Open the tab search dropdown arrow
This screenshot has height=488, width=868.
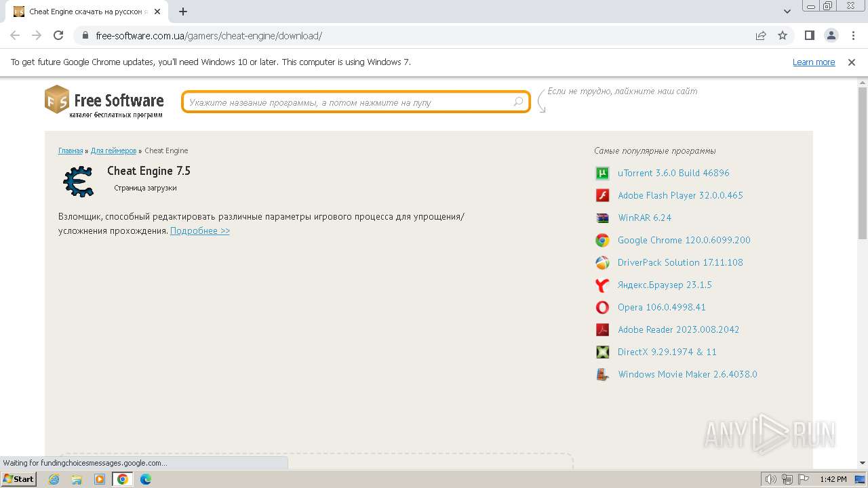click(x=787, y=11)
